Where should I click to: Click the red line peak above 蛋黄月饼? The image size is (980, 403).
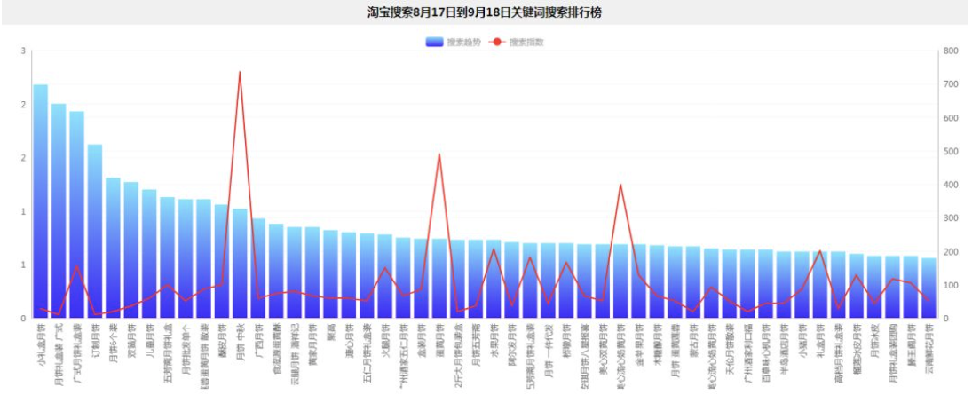[x=439, y=154]
